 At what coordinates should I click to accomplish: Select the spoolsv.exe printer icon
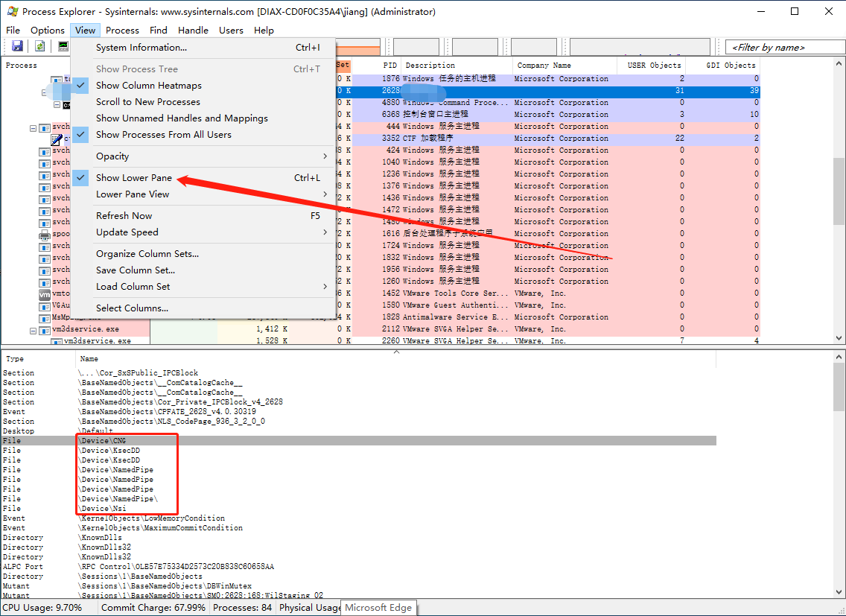(x=44, y=235)
